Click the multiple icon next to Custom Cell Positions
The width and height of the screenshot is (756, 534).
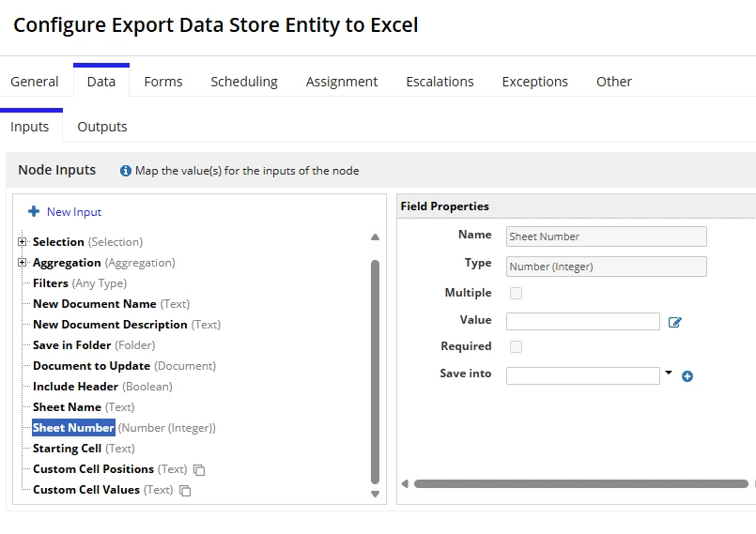coord(199,470)
